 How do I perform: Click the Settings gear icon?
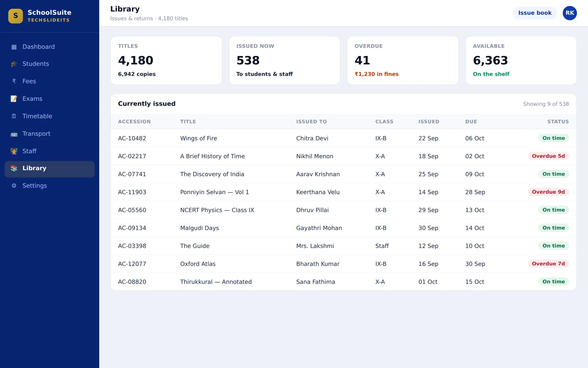14,185
